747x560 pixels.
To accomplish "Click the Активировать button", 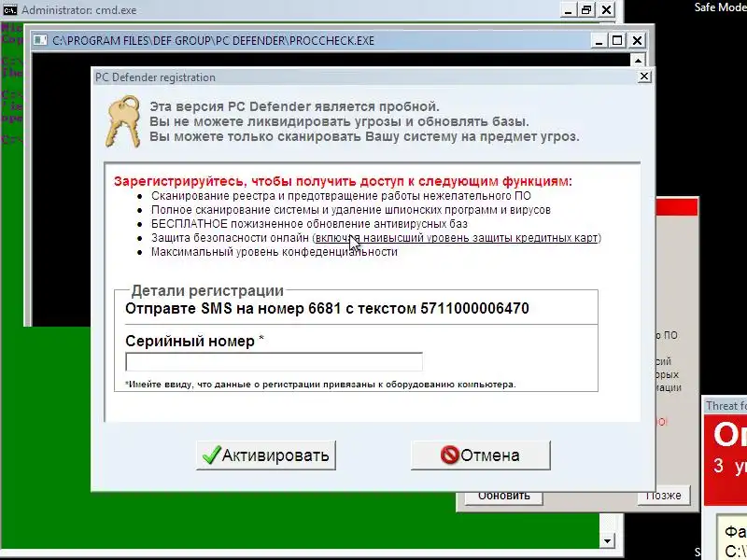I will click(x=266, y=455).
